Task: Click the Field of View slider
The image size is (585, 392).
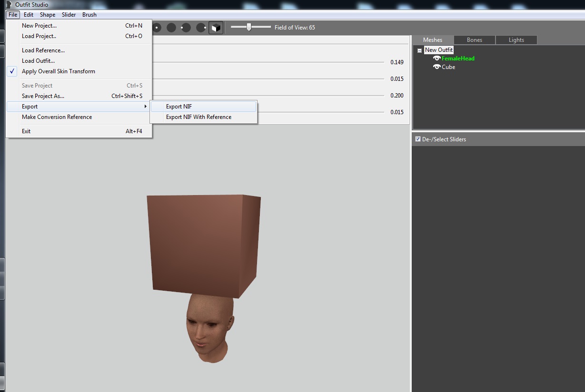Action: point(251,27)
